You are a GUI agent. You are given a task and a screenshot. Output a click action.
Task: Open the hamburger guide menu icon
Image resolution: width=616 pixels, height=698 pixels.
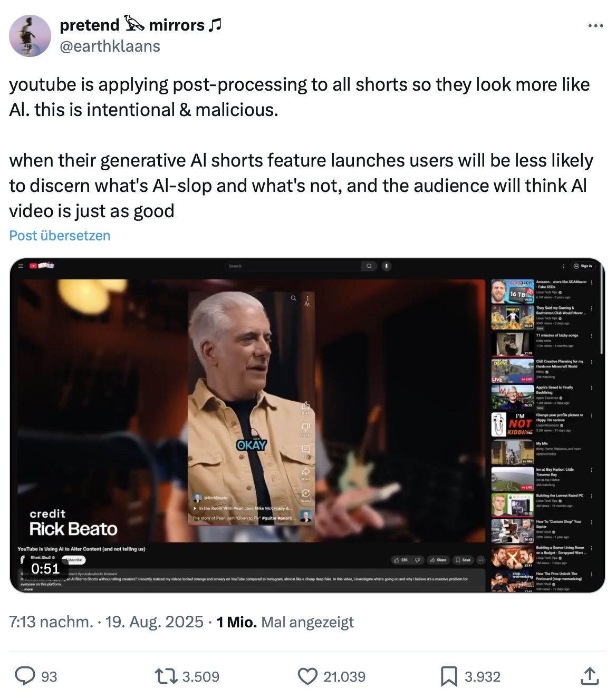(21, 266)
